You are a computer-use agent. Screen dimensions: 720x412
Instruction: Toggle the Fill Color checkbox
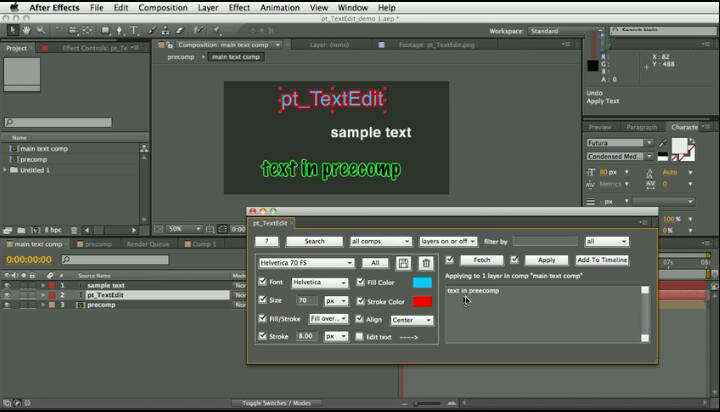360,282
